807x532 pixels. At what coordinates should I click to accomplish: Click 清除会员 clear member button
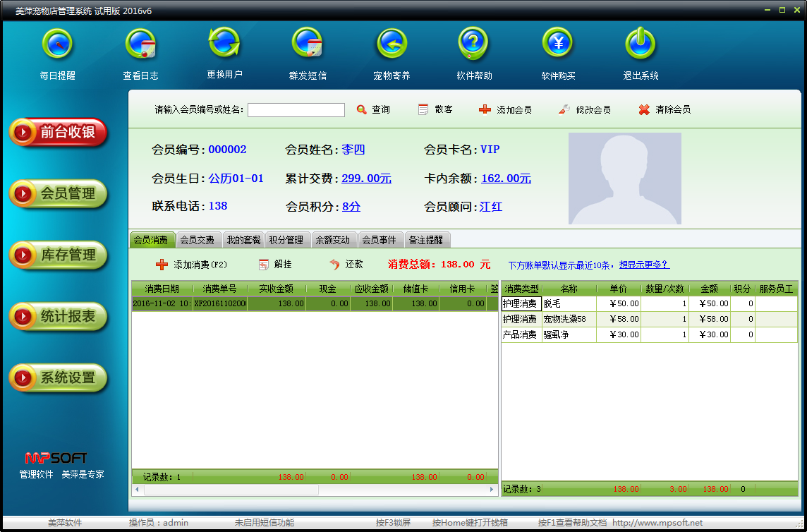coord(665,110)
